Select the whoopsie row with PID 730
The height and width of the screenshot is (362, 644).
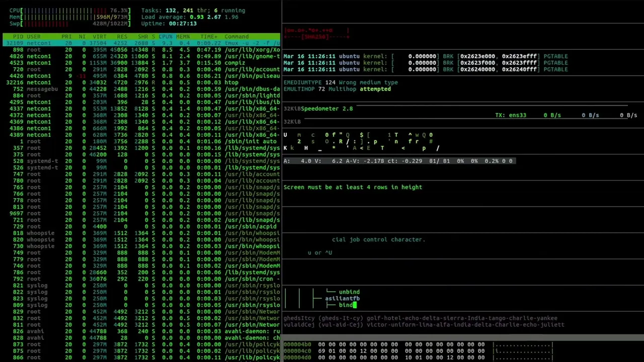point(141,246)
